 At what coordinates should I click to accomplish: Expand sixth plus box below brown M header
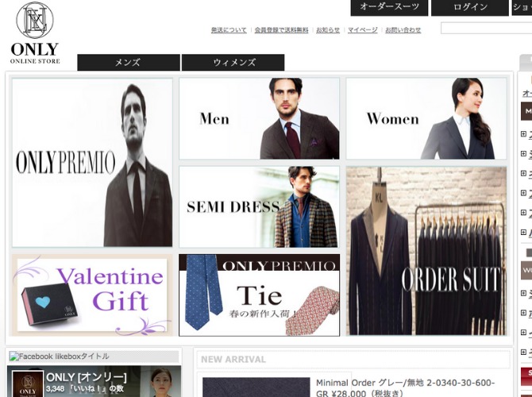coord(523,233)
